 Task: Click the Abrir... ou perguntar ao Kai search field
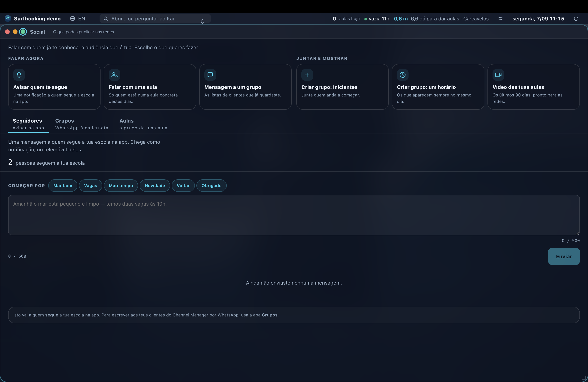point(155,18)
